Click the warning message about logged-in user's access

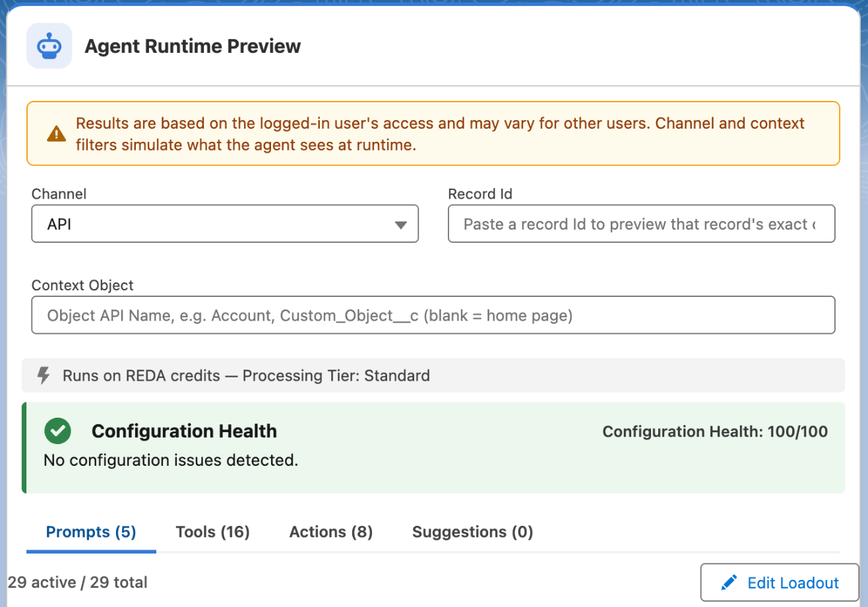441,134
